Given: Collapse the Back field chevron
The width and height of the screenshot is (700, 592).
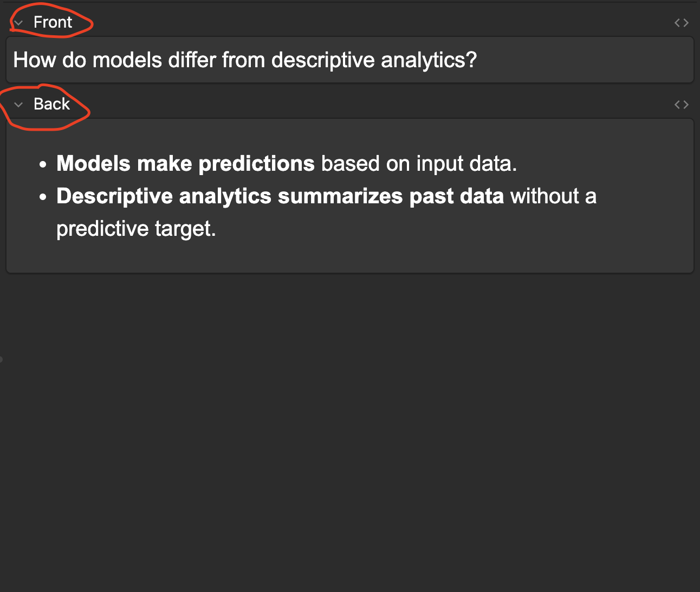Looking at the screenshot, I should pyautogui.click(x=18, y=105).
